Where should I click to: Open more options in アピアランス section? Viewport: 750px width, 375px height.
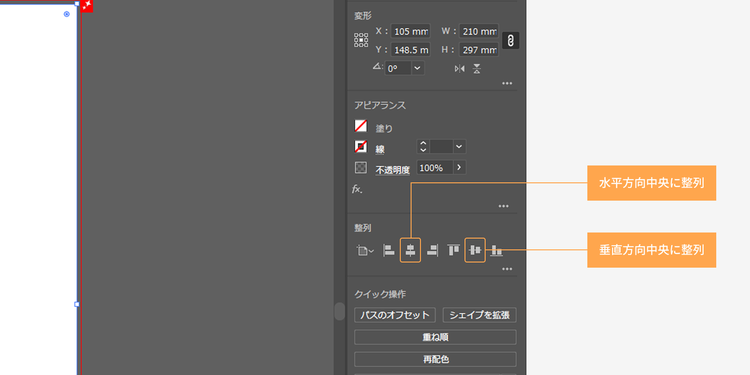(x=503, y=206)
